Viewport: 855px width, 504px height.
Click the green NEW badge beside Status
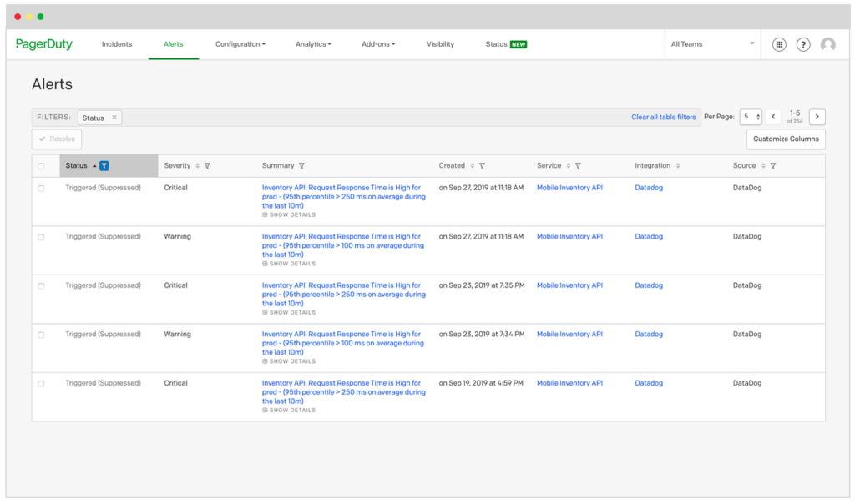tap(518, 45)
